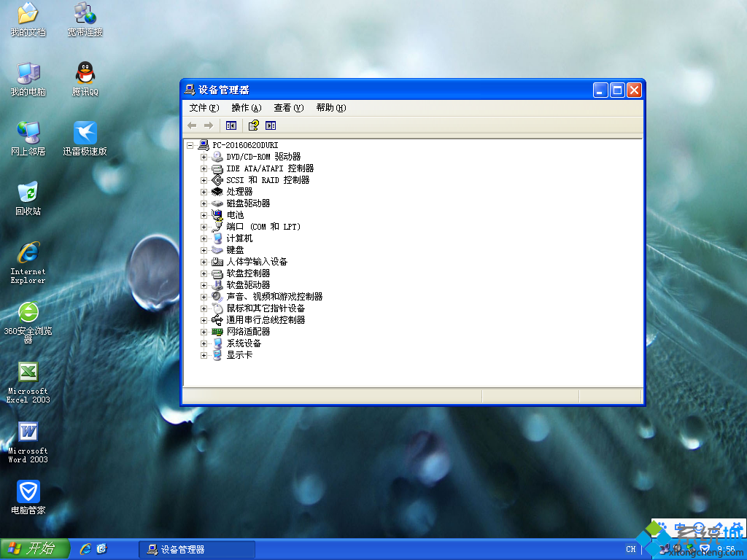Open the 操作(A) menu
The height and width of the screenshot is (560, 747).
(x=247, y=108)
